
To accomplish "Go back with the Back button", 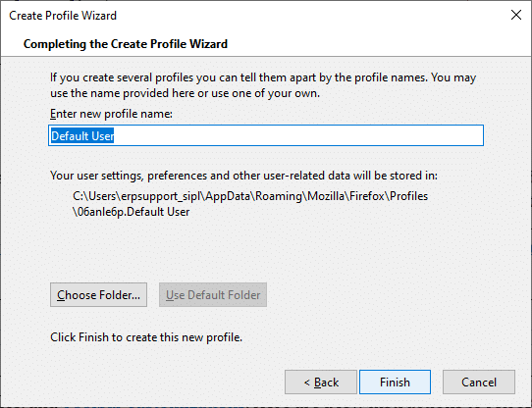I will coord(321,382).
